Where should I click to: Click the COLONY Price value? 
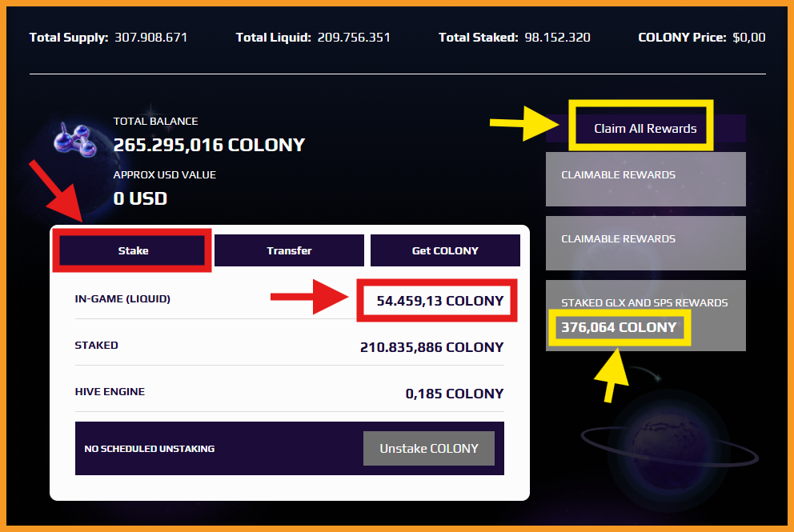(749, 38)
